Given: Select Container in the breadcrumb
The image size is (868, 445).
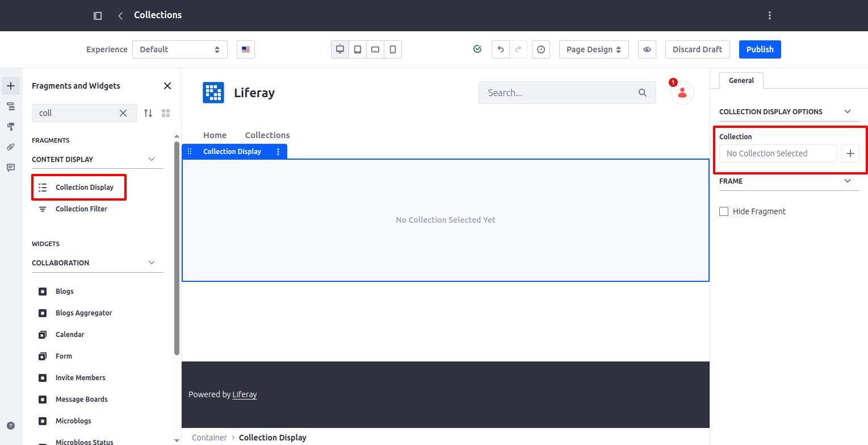Looking at the screenshot, I should click(x=209, y=438).
